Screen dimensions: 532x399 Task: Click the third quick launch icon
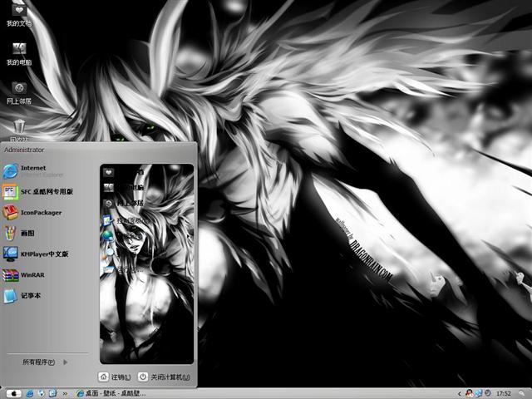click(x=52, y=393)
